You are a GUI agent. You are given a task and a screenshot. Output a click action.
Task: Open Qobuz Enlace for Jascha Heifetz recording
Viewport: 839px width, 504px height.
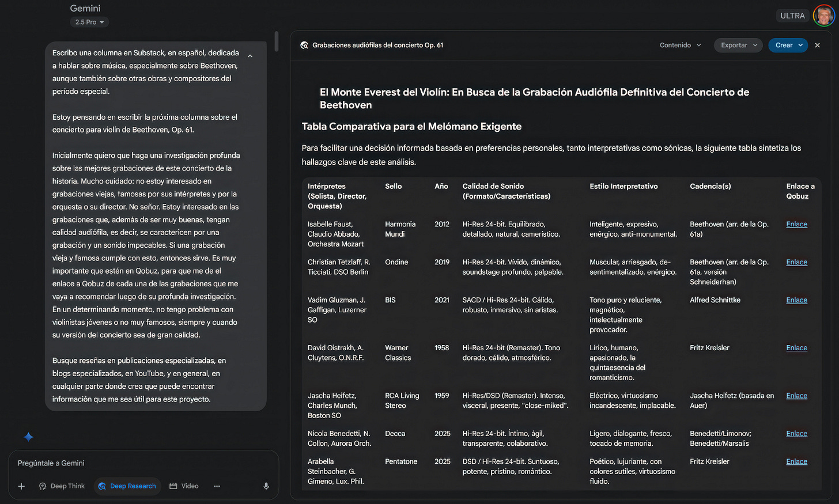796,396
